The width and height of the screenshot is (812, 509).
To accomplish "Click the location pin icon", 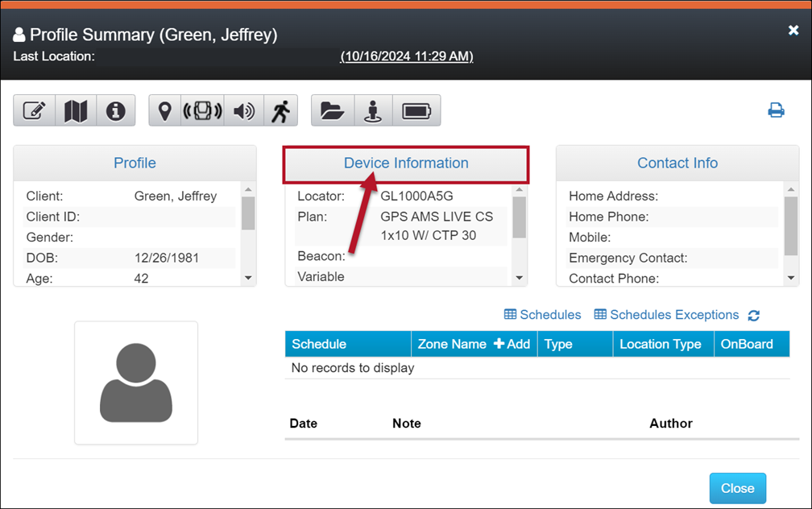I will (165, 111).
